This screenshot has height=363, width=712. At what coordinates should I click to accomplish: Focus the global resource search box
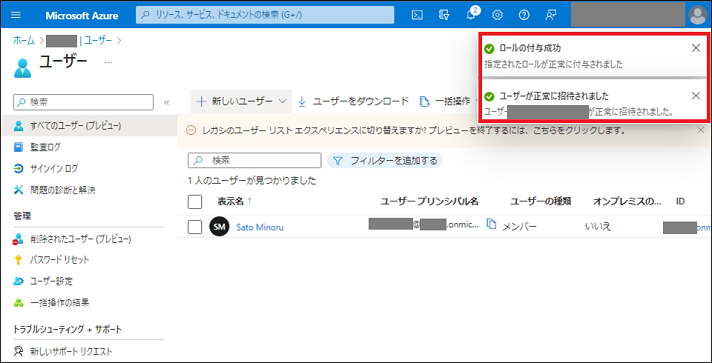tap(265, 15)
